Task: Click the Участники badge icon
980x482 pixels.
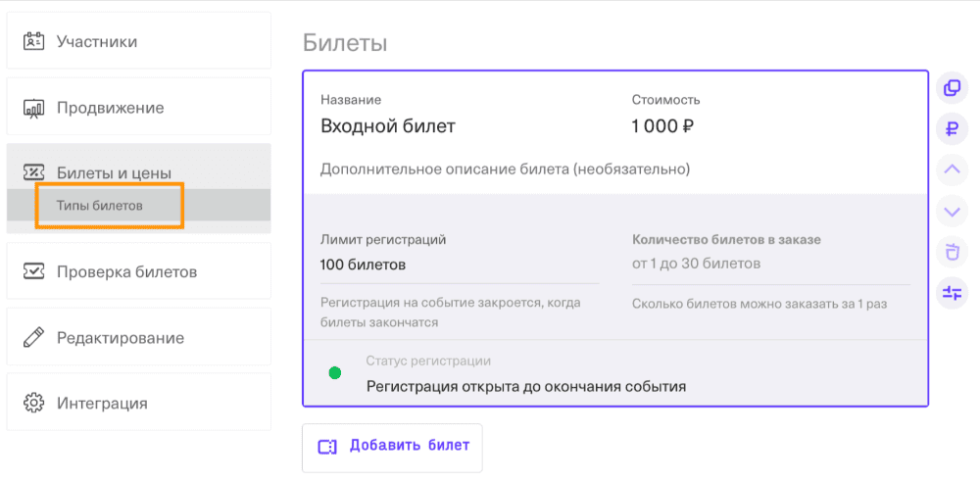Action: (33, 42)
